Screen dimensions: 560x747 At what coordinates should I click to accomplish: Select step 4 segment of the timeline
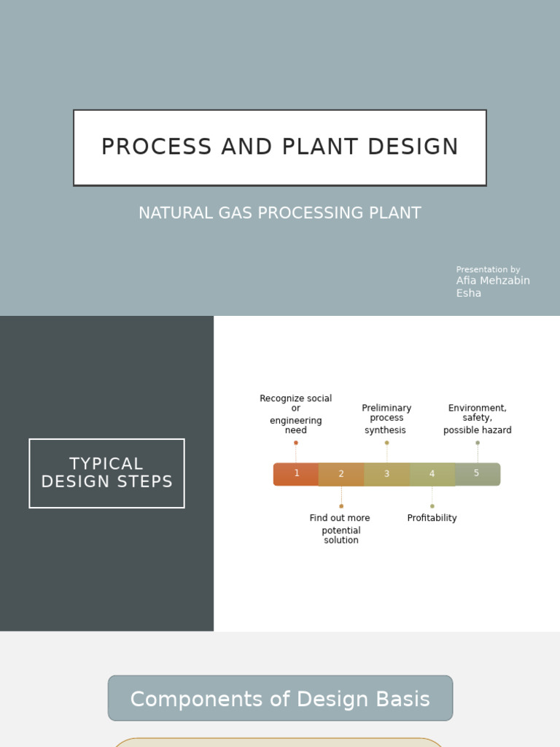click(x=432, y=474)
